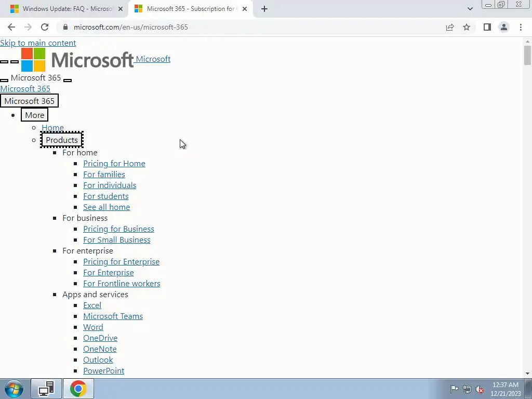Click the For business section heading
The width and height of the screenshot is (532, 399).
point(85,218)
